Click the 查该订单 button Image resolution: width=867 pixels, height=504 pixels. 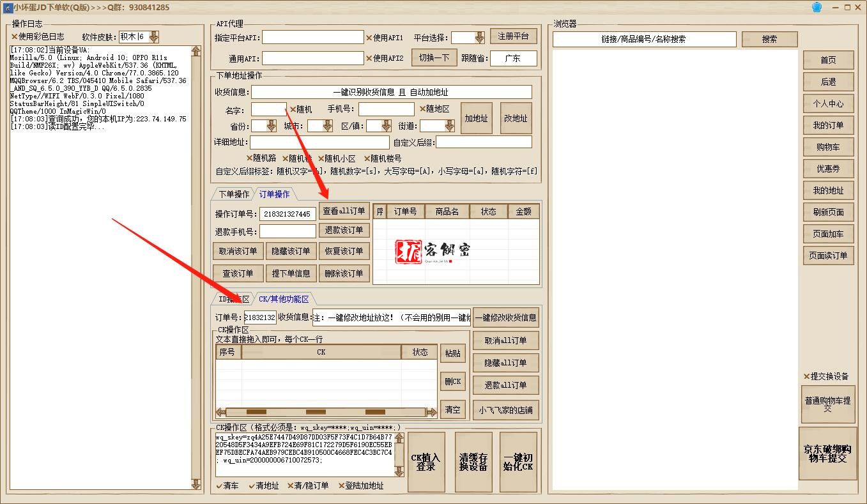[x=238, y=273]
